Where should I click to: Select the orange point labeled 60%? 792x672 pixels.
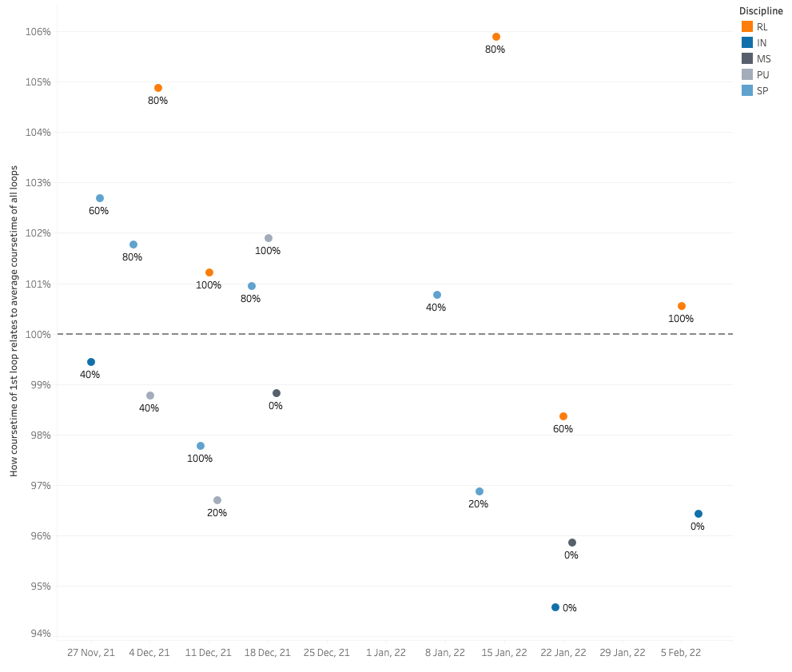(563, 416)
